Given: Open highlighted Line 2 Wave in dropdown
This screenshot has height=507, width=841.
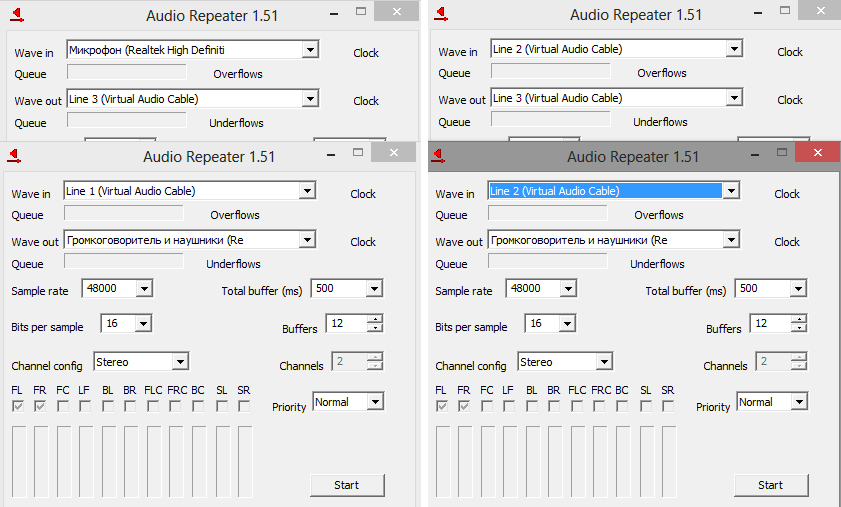Looking at the screenshot, I should [x=731, y=191].
